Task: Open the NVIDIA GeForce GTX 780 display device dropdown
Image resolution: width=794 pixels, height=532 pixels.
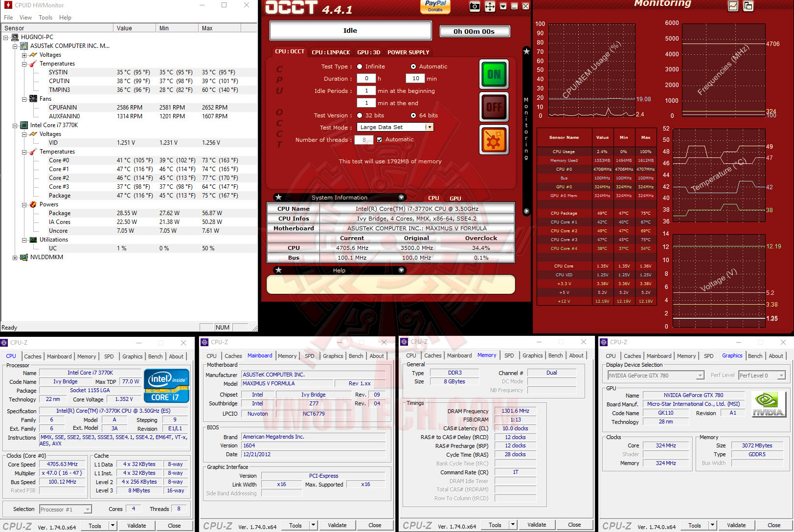Action: (x=700, y=376)
